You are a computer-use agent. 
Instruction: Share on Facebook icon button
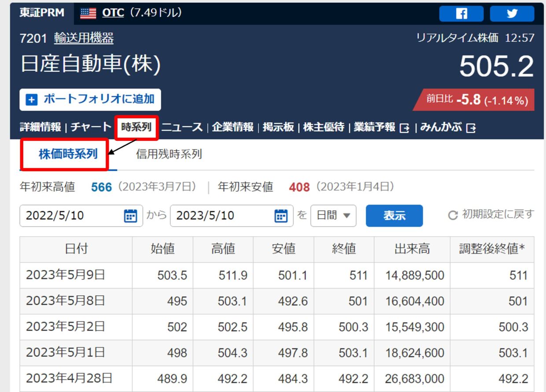click(461, 14)
